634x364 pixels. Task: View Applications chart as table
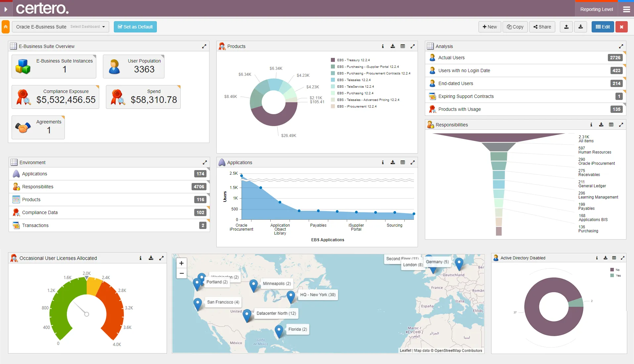[x=403, y=162]
